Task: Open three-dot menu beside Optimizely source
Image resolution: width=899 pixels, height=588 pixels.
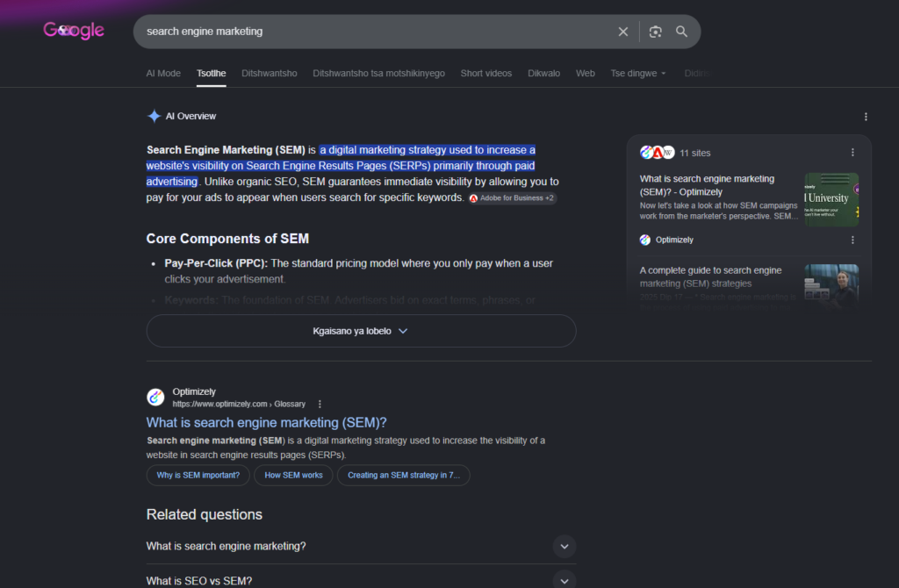Action: click(x=852, y=240)
